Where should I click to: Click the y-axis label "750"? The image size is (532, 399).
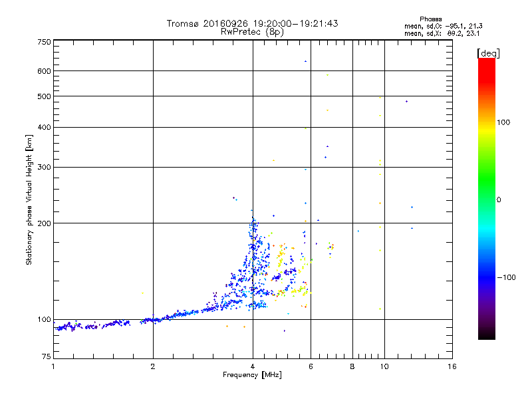point(44,42)
